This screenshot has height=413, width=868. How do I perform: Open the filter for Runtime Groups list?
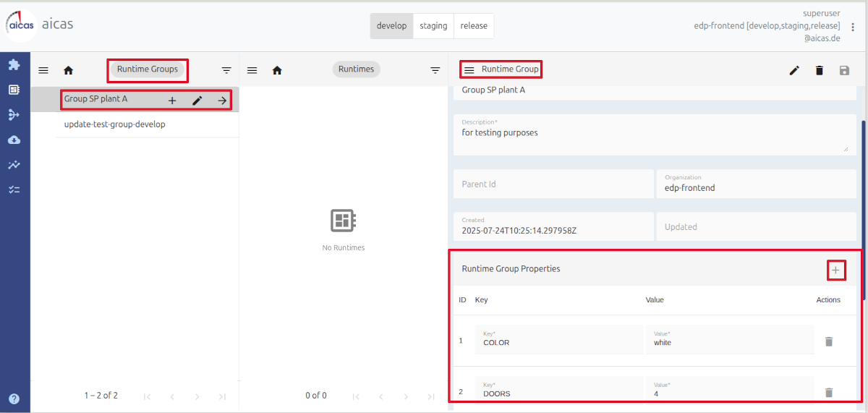click(226, 70)
